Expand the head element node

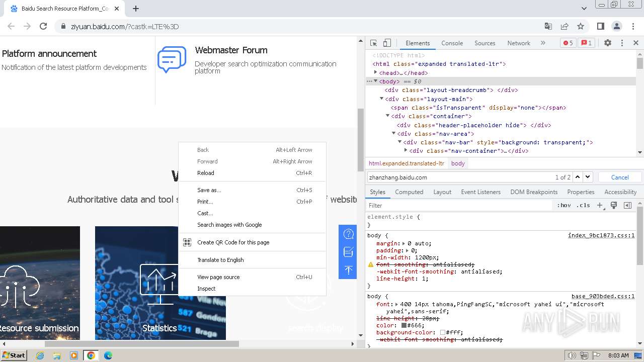coord(375,72)
